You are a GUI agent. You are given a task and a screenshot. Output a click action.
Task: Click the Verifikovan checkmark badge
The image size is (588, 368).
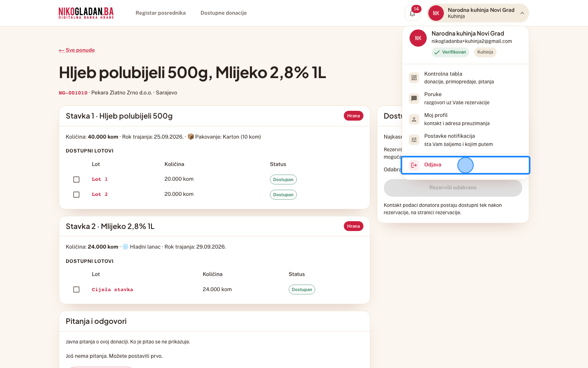(x=450, y=52)
